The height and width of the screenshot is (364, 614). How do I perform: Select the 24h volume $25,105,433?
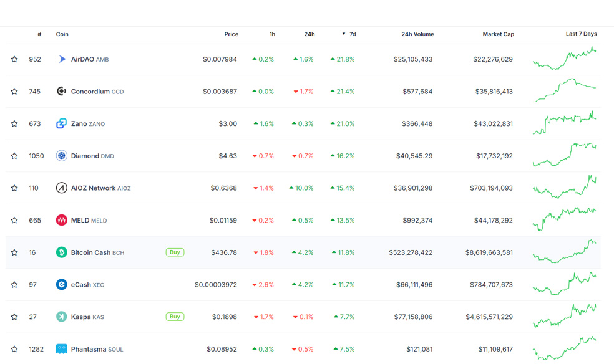(x=413, y=59)
